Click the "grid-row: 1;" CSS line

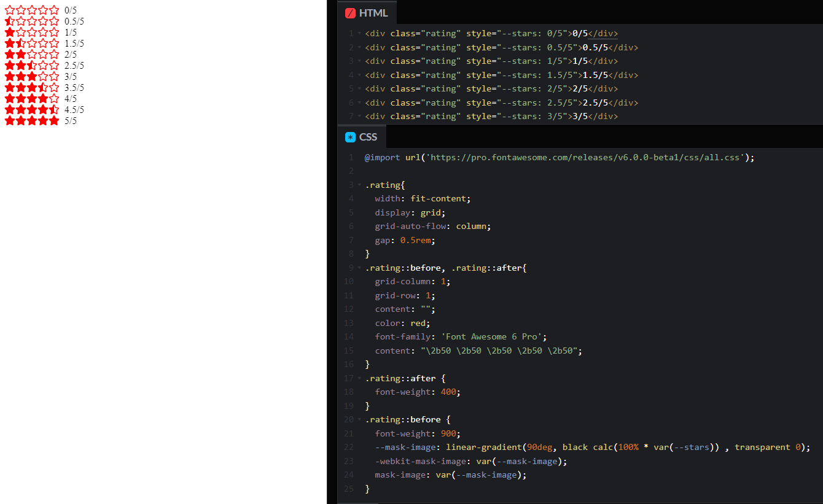(x=405, y=295)
